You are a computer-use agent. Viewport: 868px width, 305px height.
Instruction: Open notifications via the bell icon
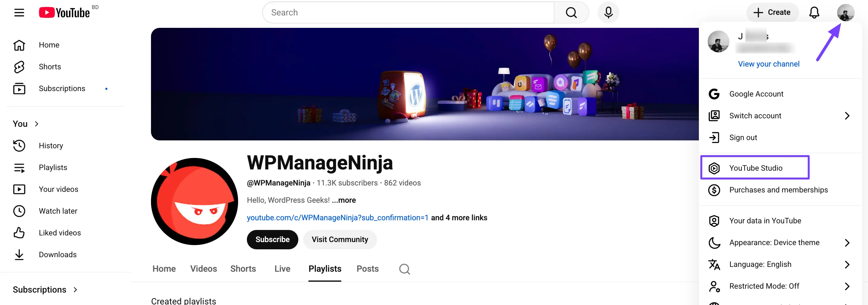click(x=814, y=12)
